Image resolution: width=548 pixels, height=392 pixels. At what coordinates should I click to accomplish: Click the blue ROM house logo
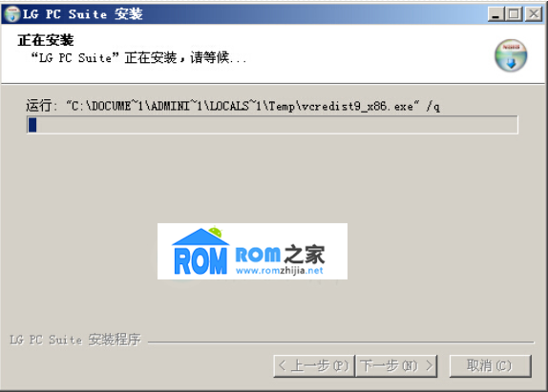pos(200,252)
